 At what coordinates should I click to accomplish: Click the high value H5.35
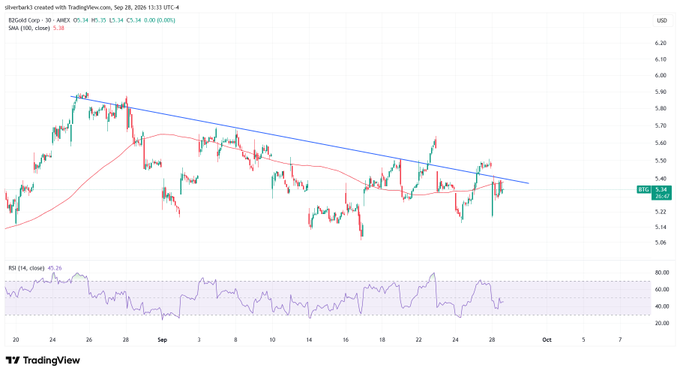click(98, 20)
